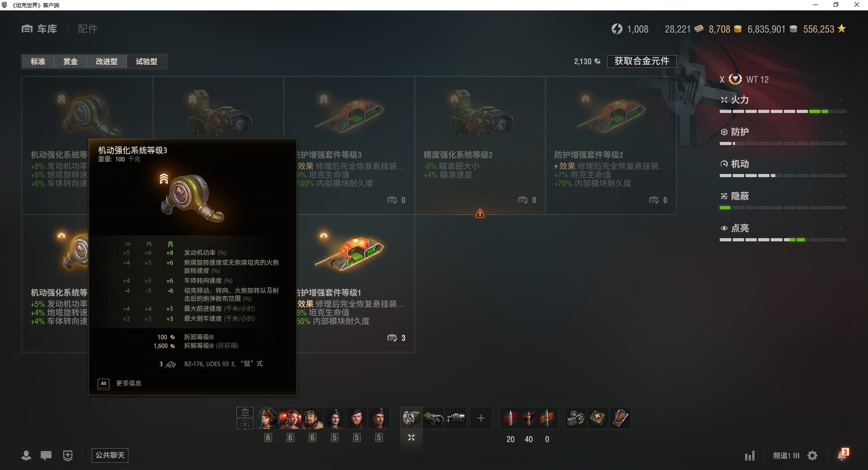The height and width of the screenshot is (470, 868).
Task: Click the chat bubble icon
Action: [x=46, y=456]
